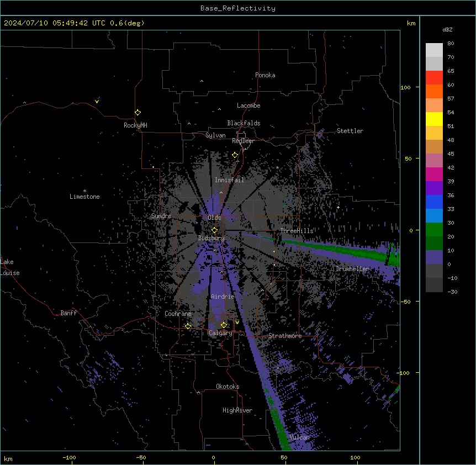Screen dimensions: 476x465
Task: Click the 80 value on dBZ legend
Action: coord(451,44)
